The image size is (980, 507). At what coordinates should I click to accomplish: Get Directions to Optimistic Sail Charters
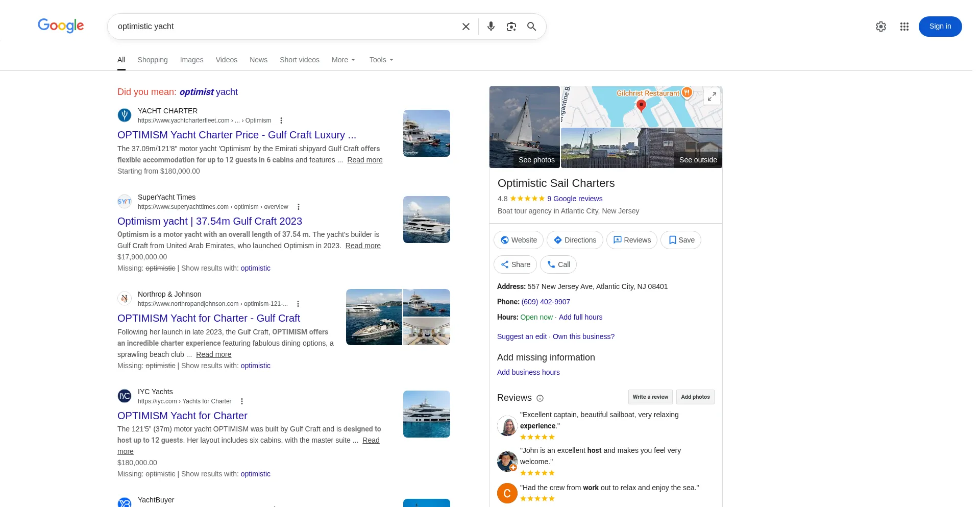pos(575,240)
